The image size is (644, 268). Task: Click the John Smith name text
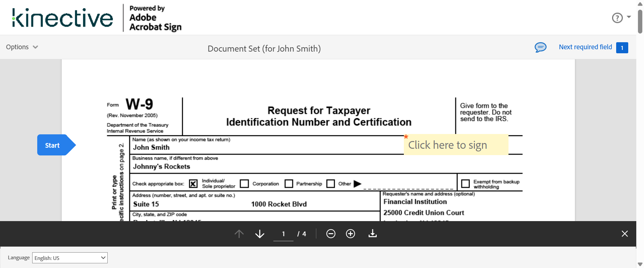coord(151,147)
